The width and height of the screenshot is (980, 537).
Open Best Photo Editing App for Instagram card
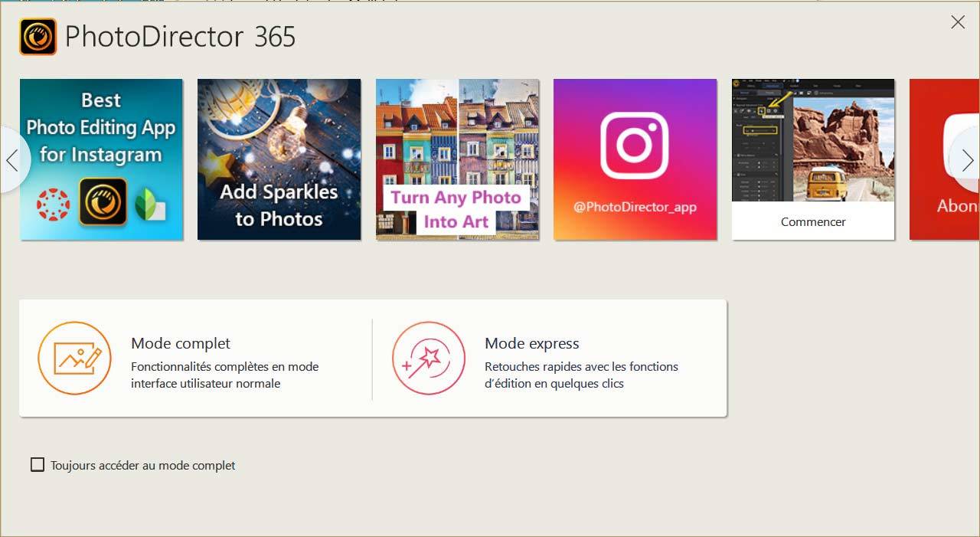101,159
